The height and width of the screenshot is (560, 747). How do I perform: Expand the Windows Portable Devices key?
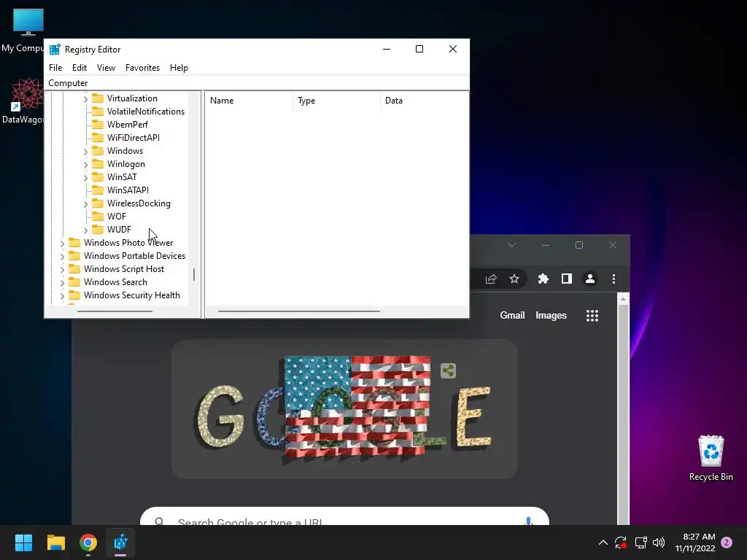[63, 256]
